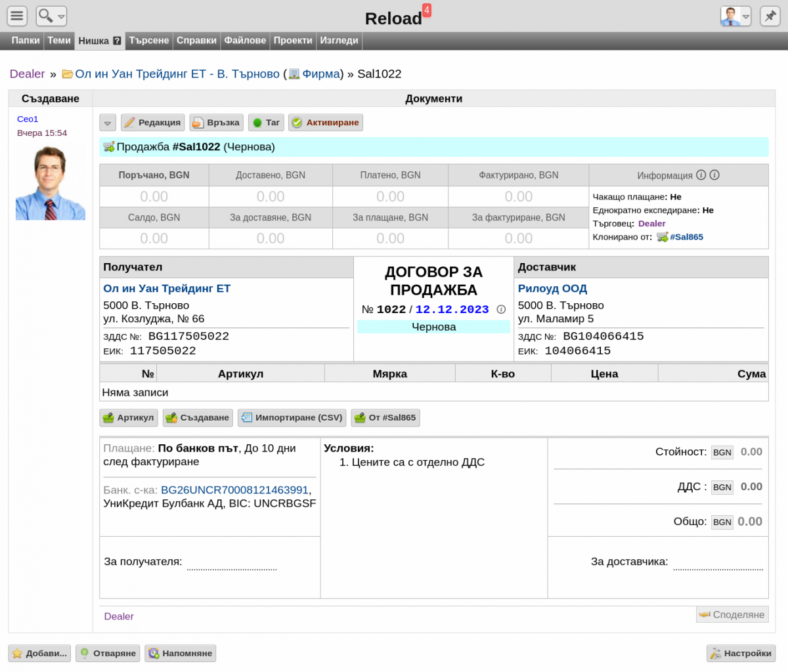
Task: Open supplier Рилоуд ООД link
Action: pyautogui.click(x=552, y=289)
